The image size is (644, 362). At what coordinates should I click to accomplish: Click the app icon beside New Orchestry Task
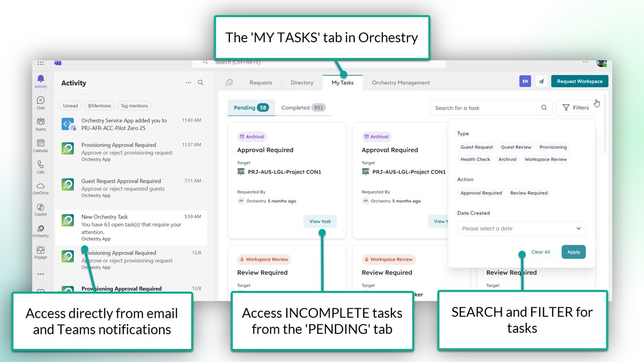tap(68, 220)
